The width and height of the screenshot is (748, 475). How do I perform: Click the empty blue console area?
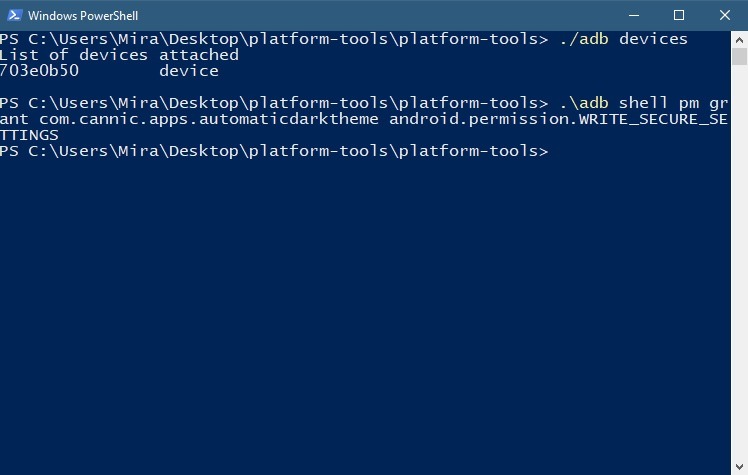(365, 315)
